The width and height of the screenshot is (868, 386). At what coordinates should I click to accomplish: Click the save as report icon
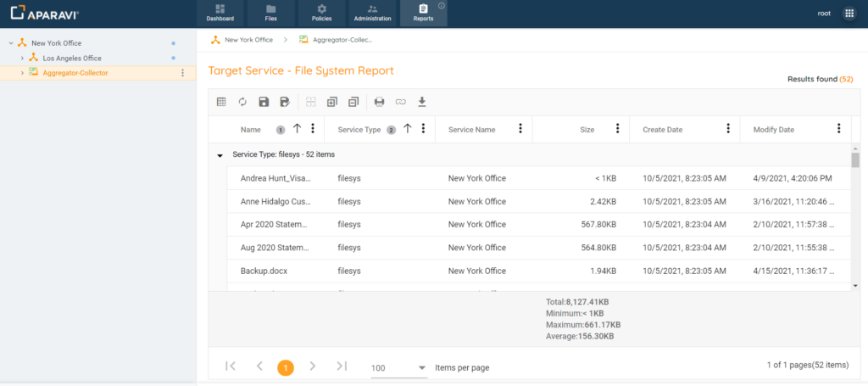[285, 102]
